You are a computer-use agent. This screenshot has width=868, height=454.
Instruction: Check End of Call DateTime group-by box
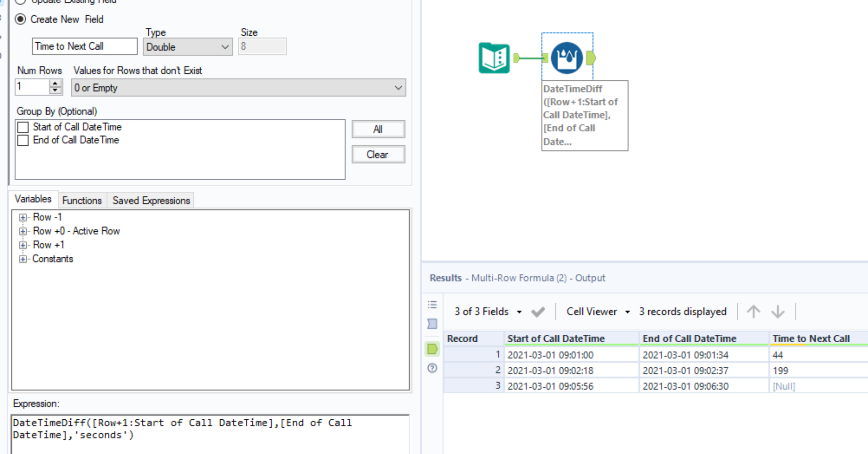pos(23,140)
